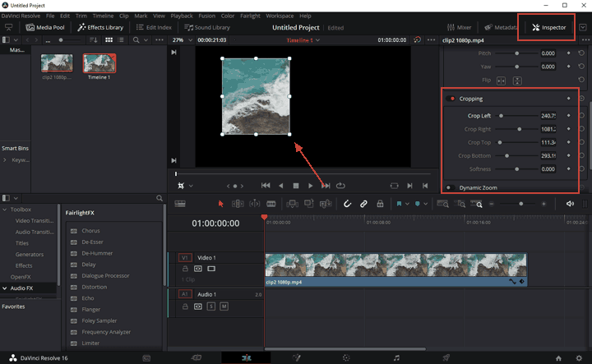The height and width of the screenshot is (364, 592).
Task: Open the Fairlight page music note icon
Action: pyautogui.click(x=395, y=358)
